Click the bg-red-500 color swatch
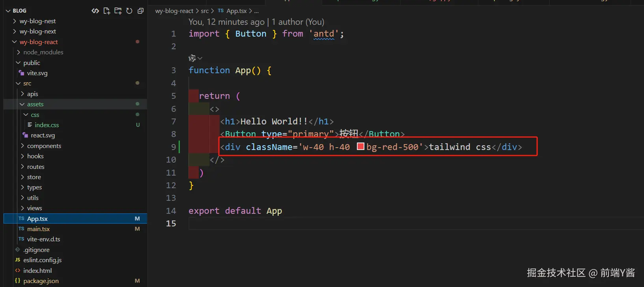The image size is (644, 287). tap(360, 146)
